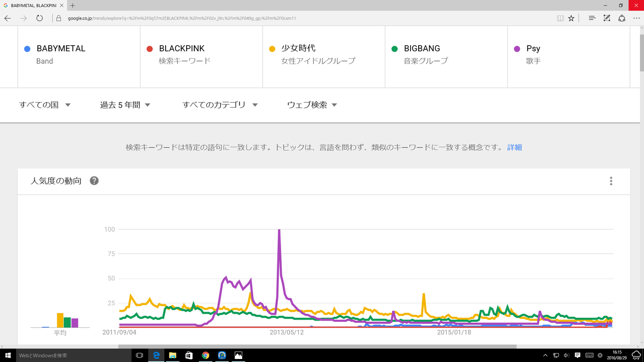The height and width of the screenshot is (362, 644).
Task: Open the Windows Start menu
Action: coord(8,355)
